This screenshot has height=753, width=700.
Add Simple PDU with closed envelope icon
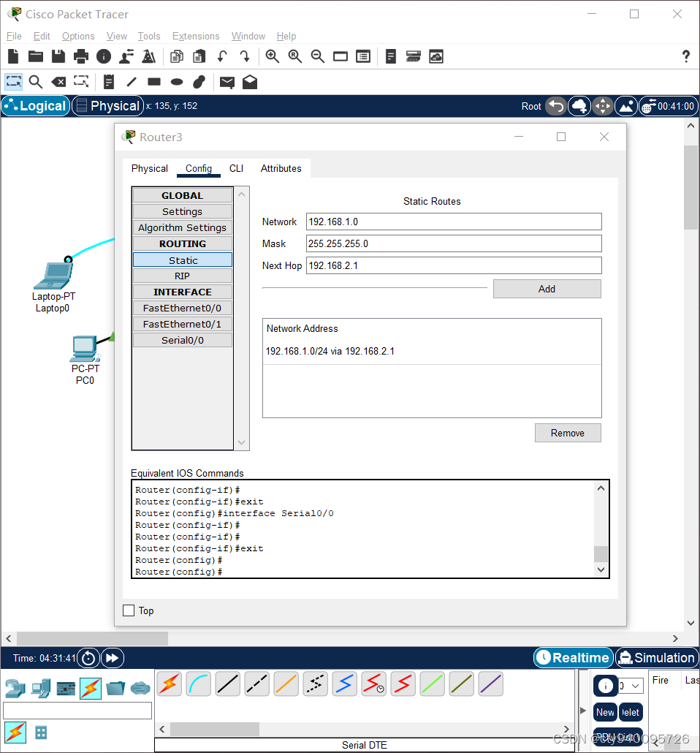tap(227, 82)
